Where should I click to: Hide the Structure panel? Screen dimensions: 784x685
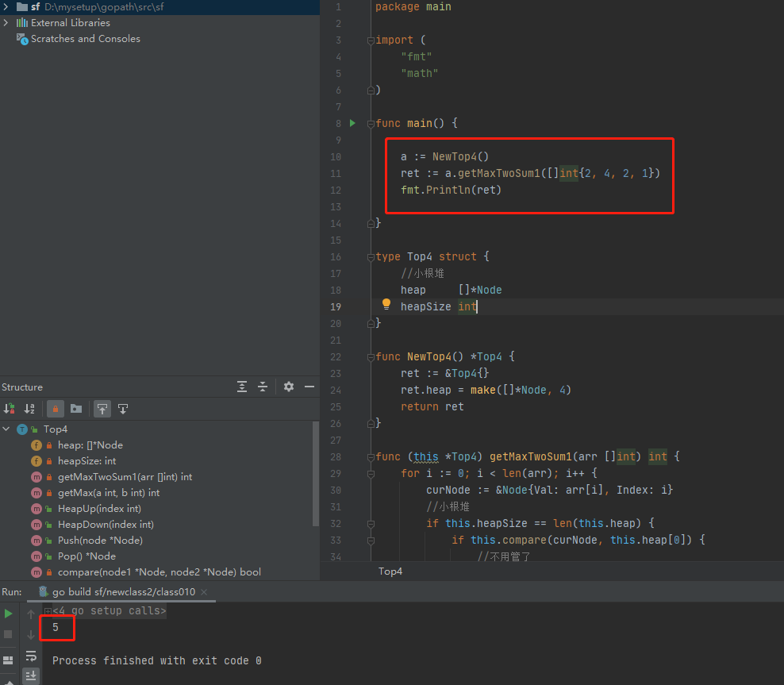pos(309,387)
